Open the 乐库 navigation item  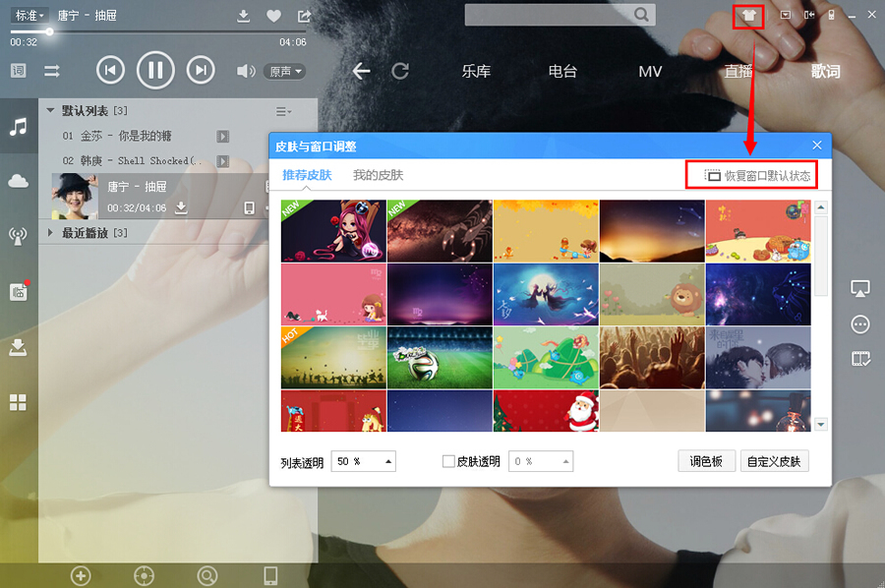477,71
